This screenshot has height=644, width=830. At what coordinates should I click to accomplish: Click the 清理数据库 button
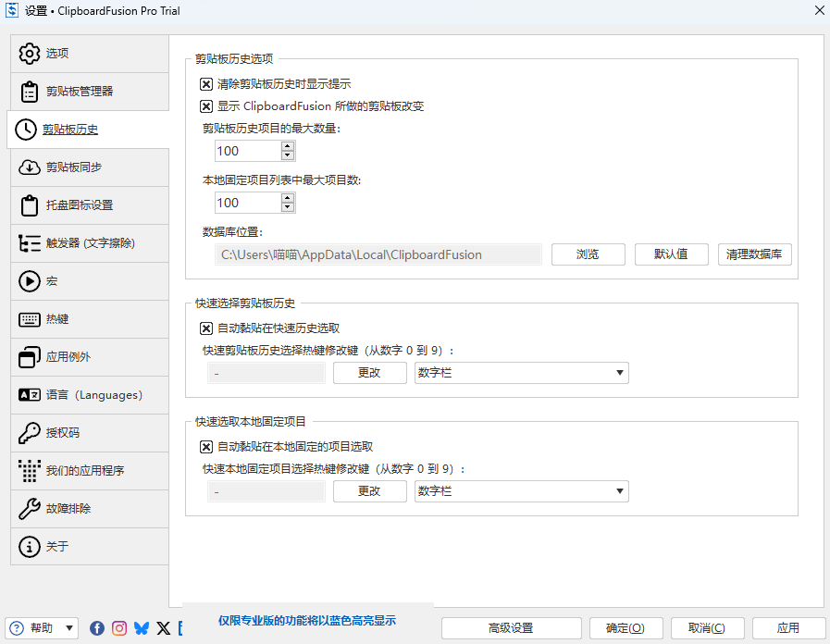tap(754, 254)
